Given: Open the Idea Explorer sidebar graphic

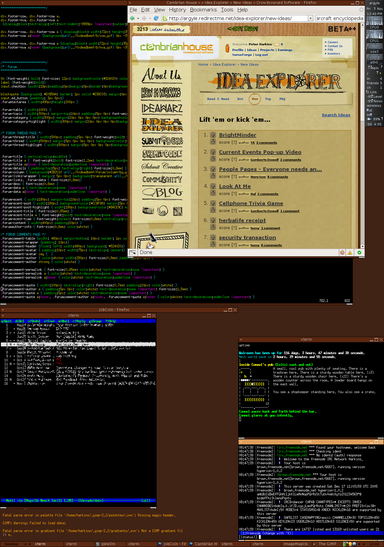Looking at the screenshot, I should (x=162, y=125).
